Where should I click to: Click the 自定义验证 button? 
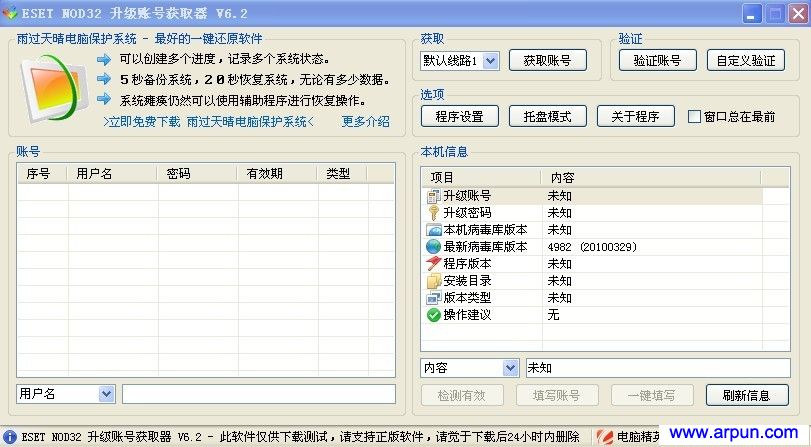[746, 61]
